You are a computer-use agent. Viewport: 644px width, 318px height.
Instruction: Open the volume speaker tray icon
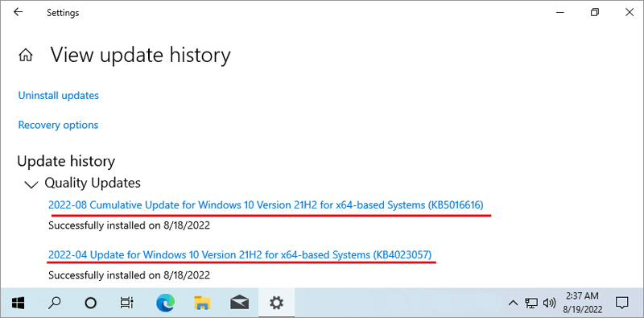(549, 304)
